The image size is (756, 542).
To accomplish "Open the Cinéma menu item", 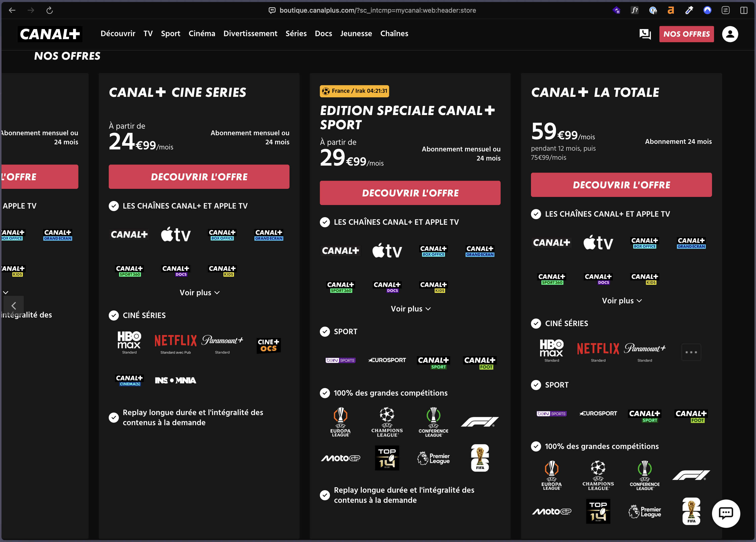I will tap(202, 34).
